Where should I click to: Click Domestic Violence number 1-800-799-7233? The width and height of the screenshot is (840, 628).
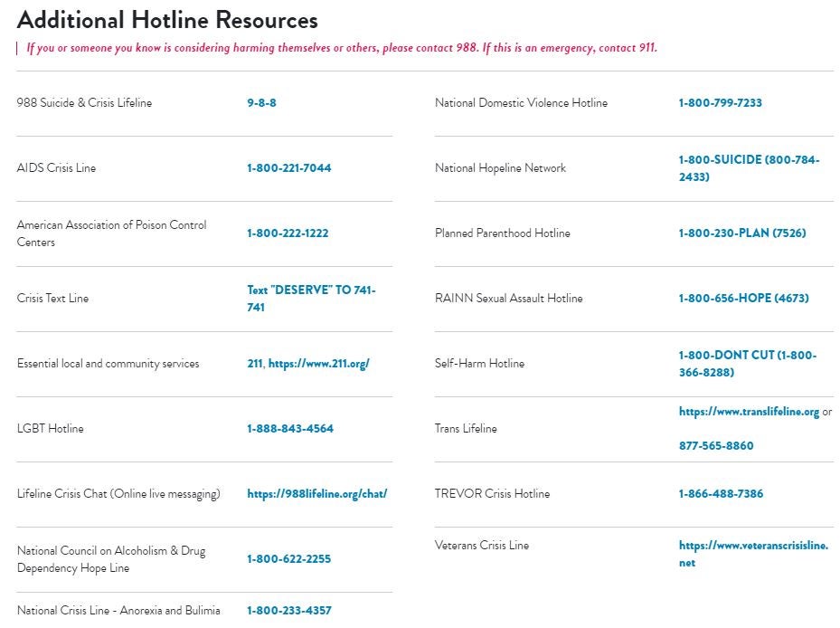pos(720,102)
